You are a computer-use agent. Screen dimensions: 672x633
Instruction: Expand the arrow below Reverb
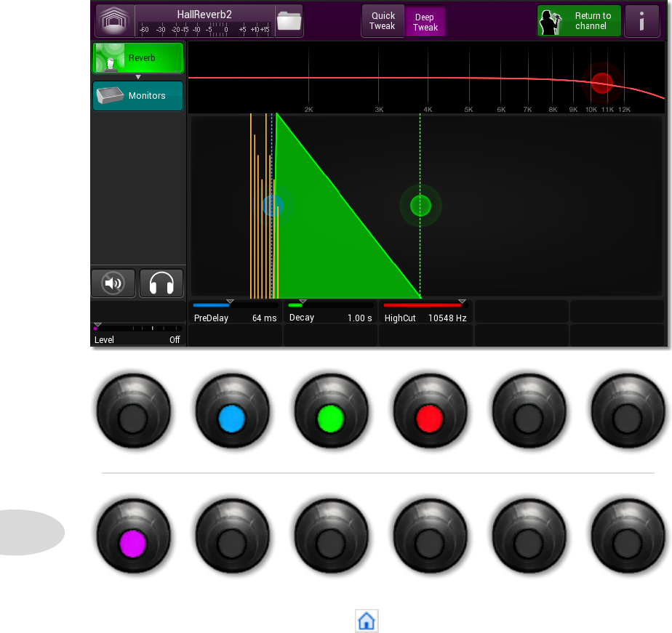(138, 77)
